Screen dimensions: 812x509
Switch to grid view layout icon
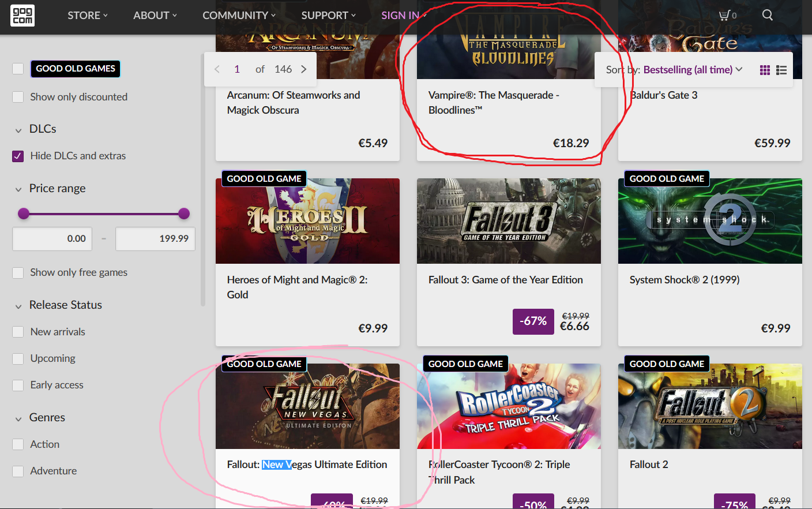tap(765, 70)
